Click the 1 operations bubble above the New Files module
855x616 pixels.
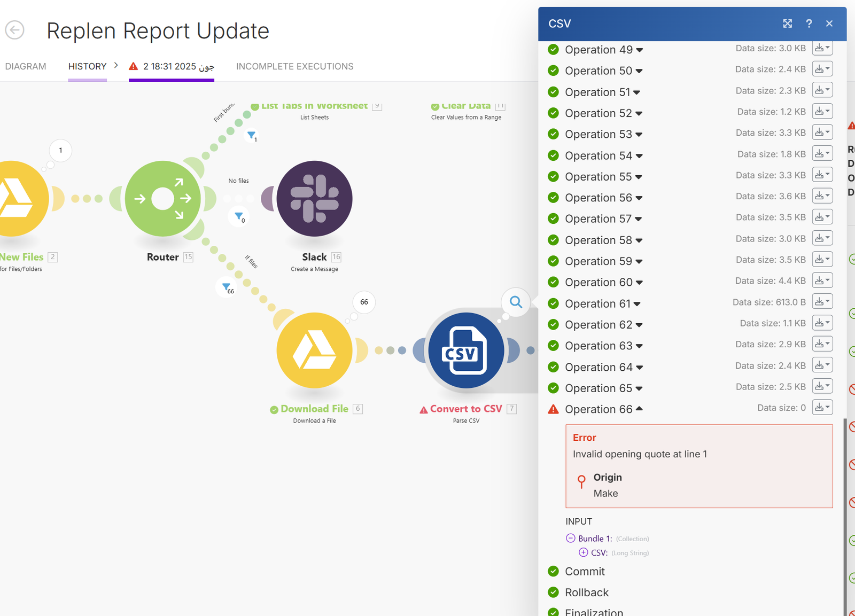pyautogui.click(x=60, y=150)
